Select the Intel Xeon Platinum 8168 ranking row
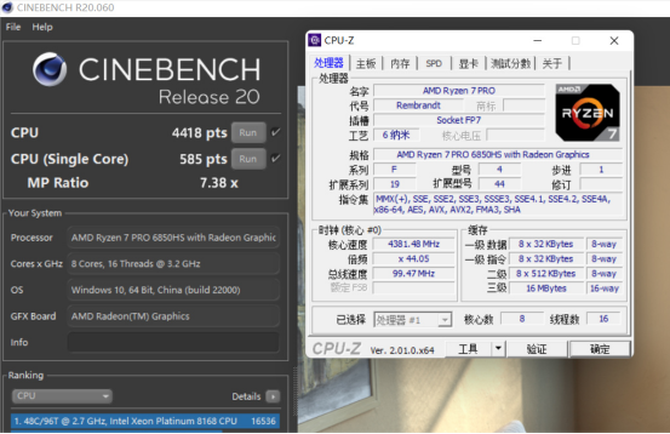 coord(145,421)
